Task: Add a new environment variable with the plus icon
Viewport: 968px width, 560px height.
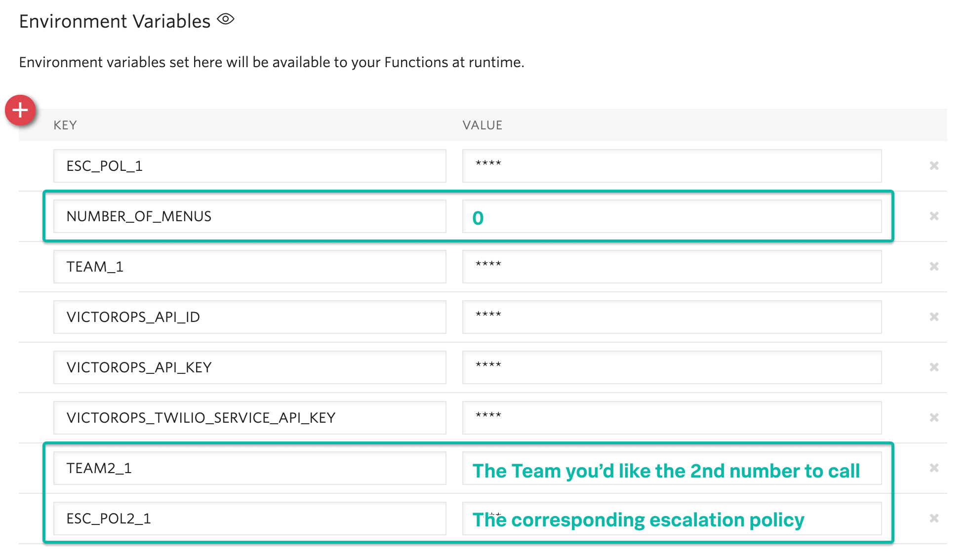Action: click(x=21, y=111)
